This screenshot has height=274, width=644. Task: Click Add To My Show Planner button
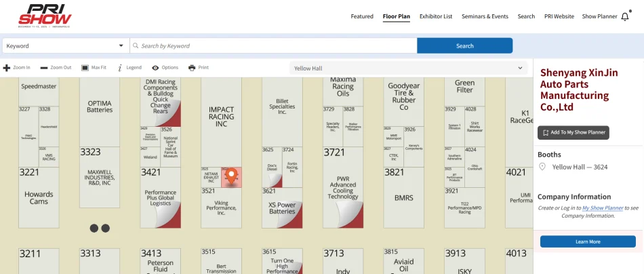573,133
